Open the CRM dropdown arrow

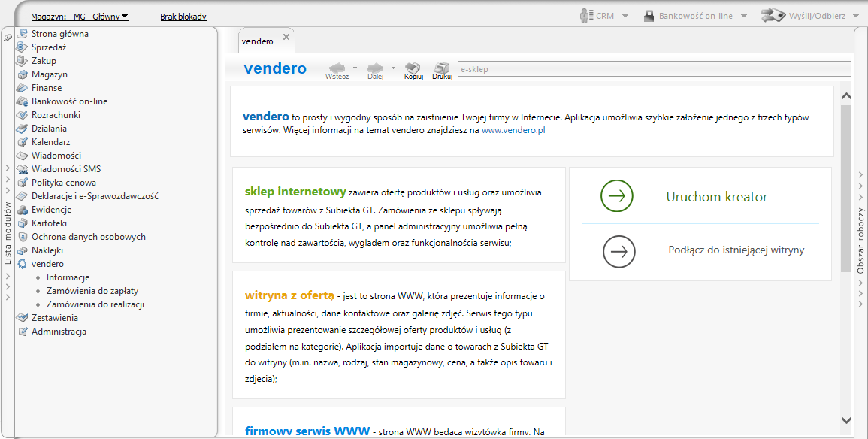tap(625, 16)
